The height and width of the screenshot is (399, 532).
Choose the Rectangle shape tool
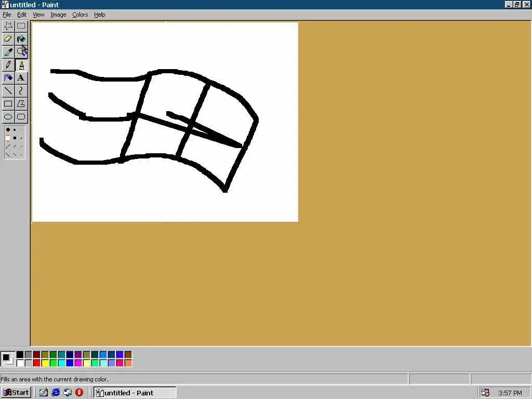(x=8, y=103)
